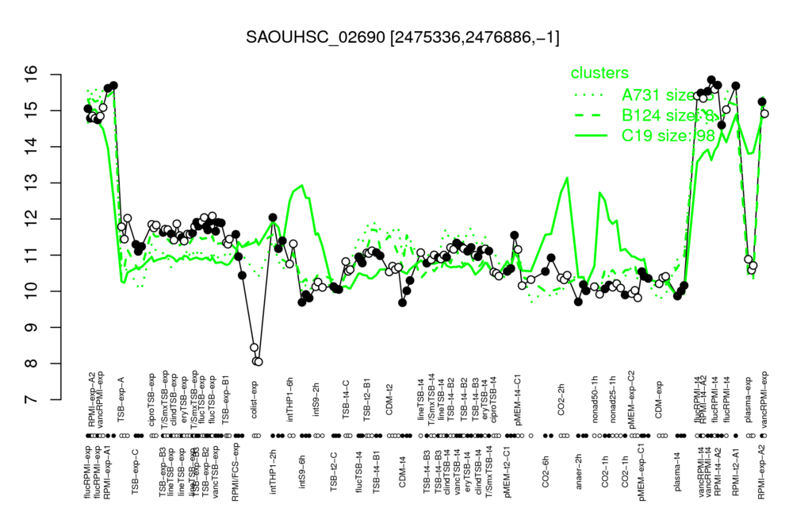
Task: Click the 'TSB-exp-A' x-axis label
Action: [x=123, y=401]
